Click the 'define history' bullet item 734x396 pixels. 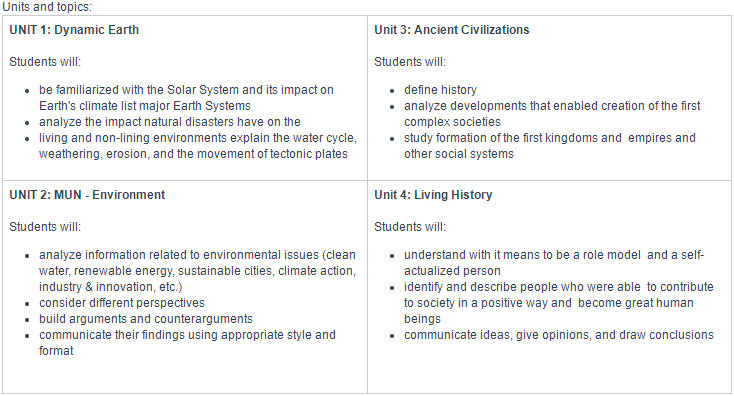pos(440,90)
